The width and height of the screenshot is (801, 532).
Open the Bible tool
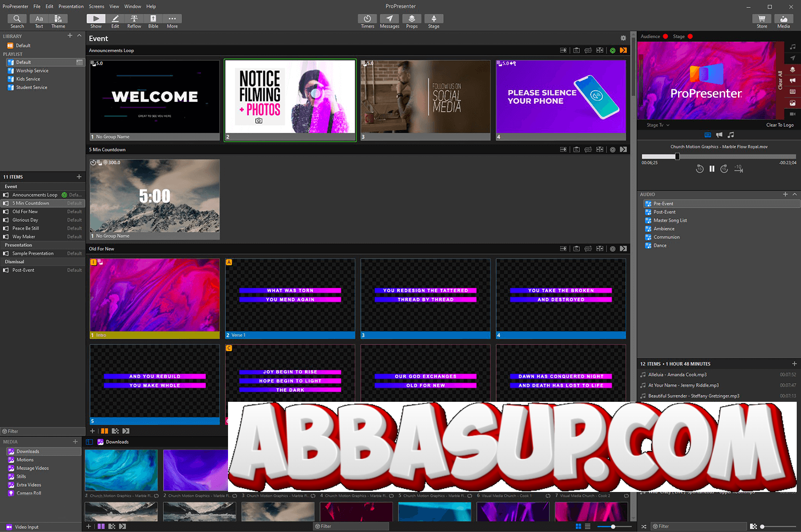[x=153, y=21]
